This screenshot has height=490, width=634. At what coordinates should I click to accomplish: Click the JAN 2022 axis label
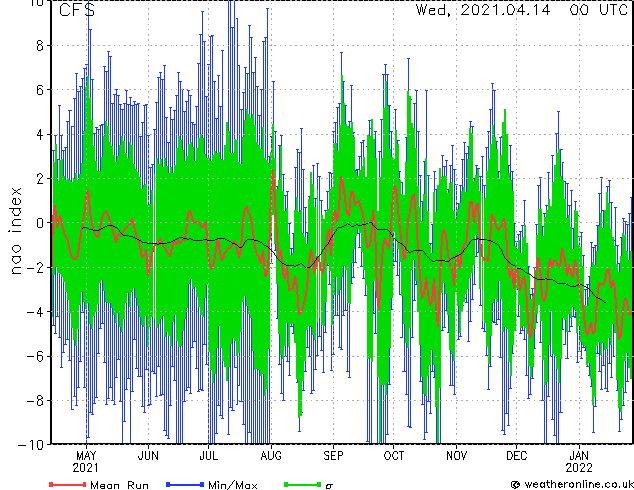pyautogui.click(x=579, y=462)
